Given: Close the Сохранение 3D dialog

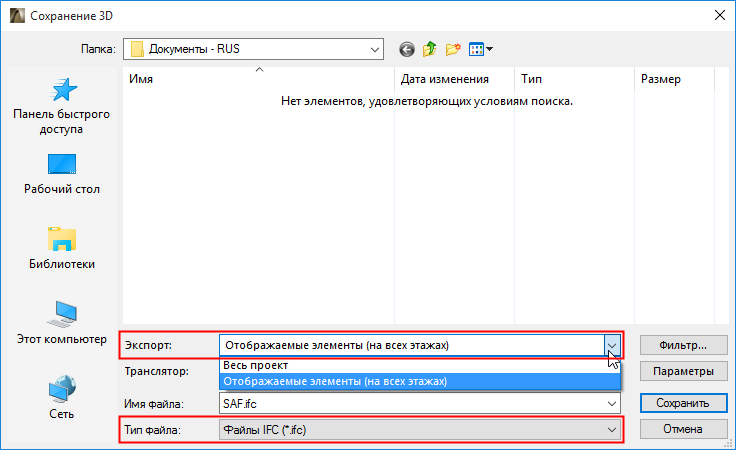Looking at the screenshot, I should [720, 15].
